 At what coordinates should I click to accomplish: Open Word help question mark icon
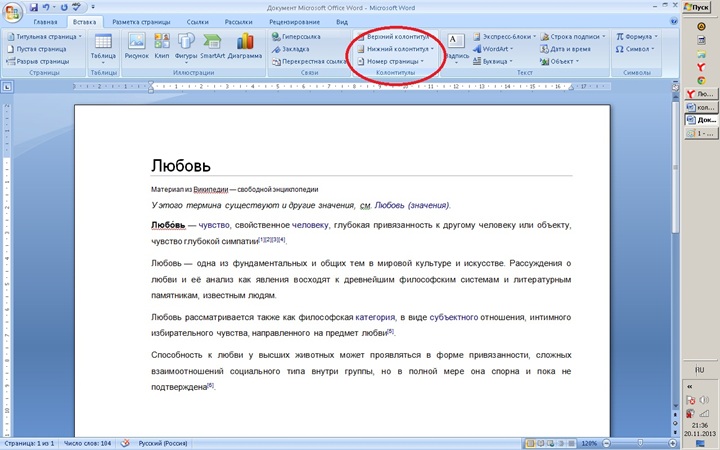pyautogui.click(x=674, y=21)
